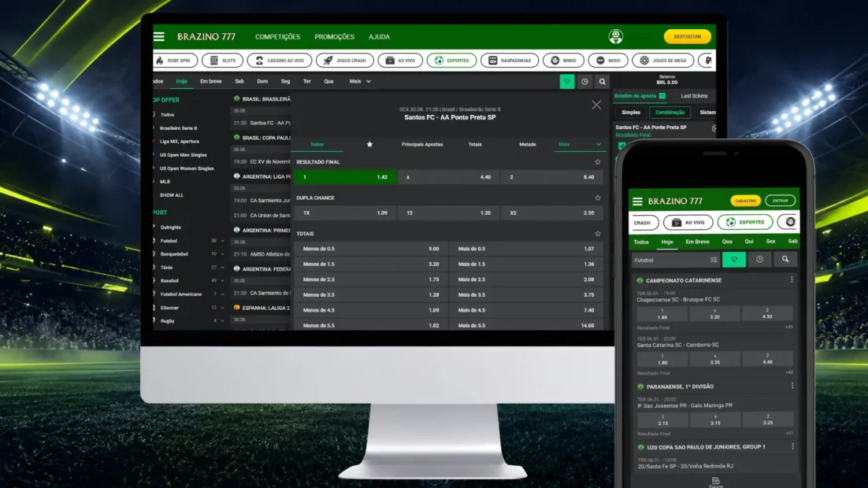
Task: Click the green trophy filter icon on desktop
Action: click(x=567, y=81)
